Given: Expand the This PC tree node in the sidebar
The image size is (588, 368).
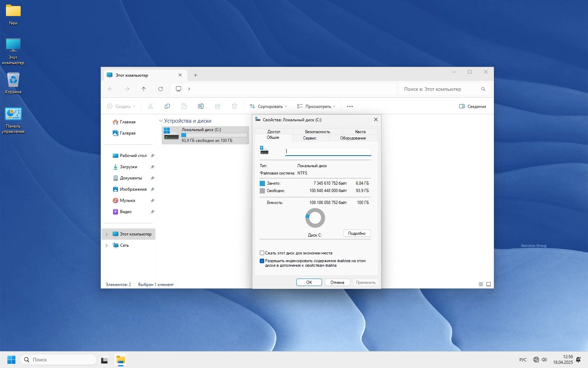Looking at the screenshot, I should pyautogui.click(x=107, y=234).
